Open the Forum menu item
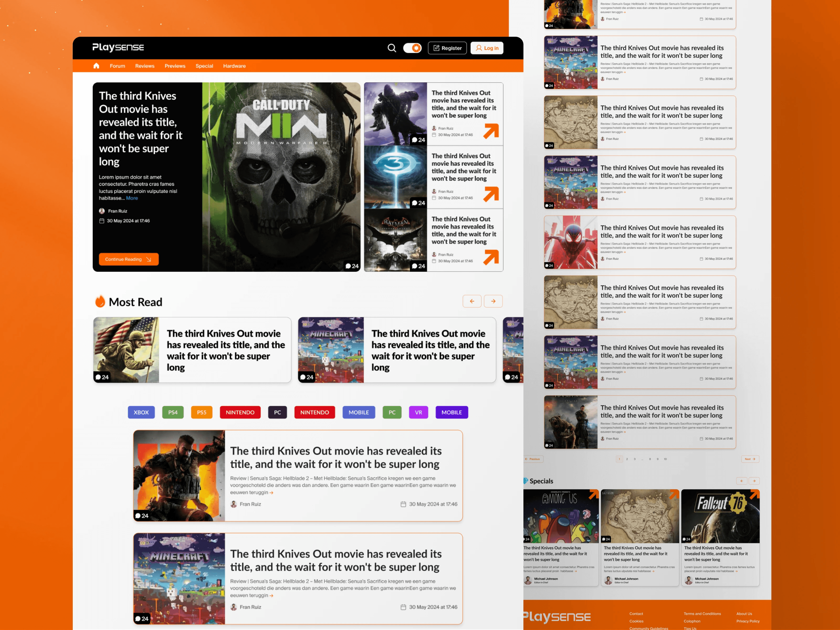840x630 pixels. tap(117, 66)
